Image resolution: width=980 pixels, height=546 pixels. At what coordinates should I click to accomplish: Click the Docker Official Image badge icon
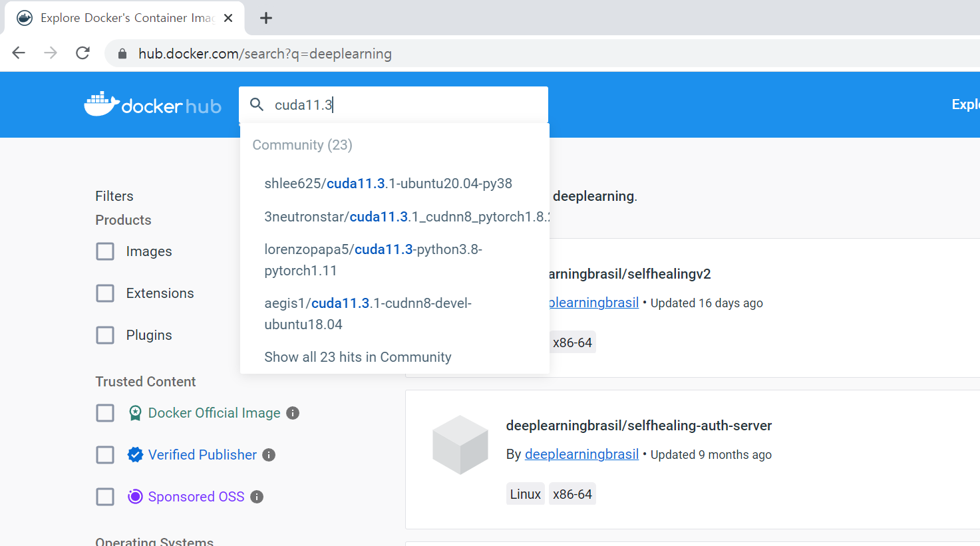point(135,413)
